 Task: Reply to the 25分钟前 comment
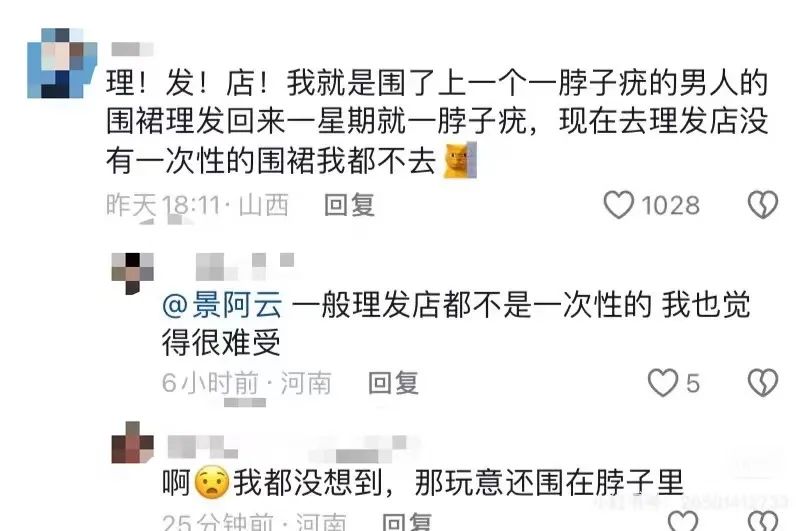407,522
